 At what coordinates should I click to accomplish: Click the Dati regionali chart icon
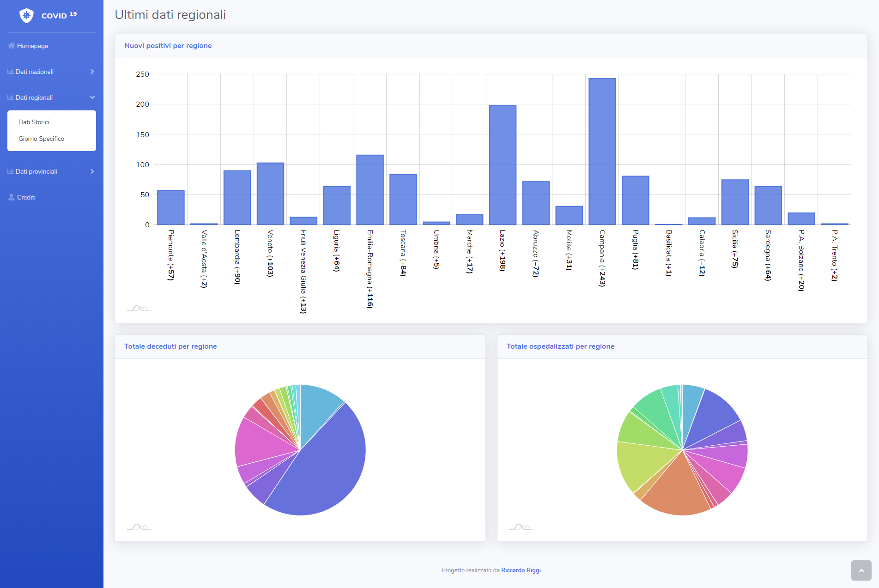click(11, 97)
